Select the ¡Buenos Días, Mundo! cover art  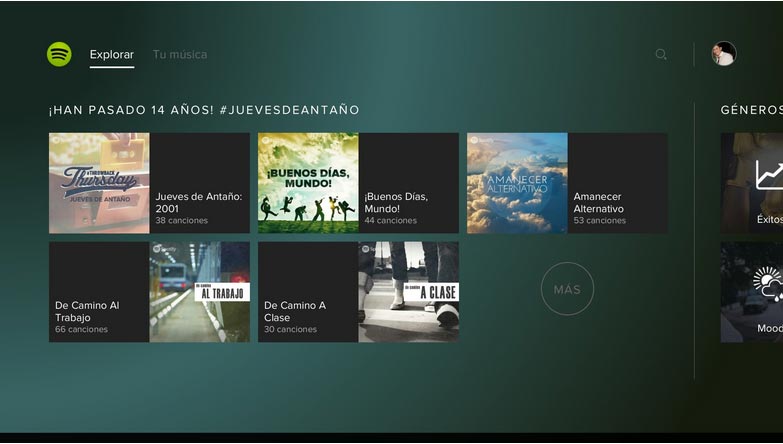coord(308,183)
